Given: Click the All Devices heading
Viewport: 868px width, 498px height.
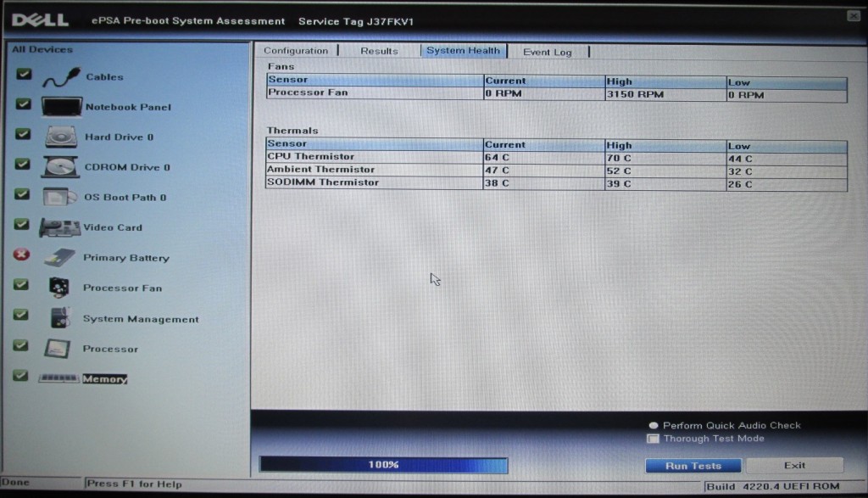Looking at the screenshot, I should click(42, 49).
